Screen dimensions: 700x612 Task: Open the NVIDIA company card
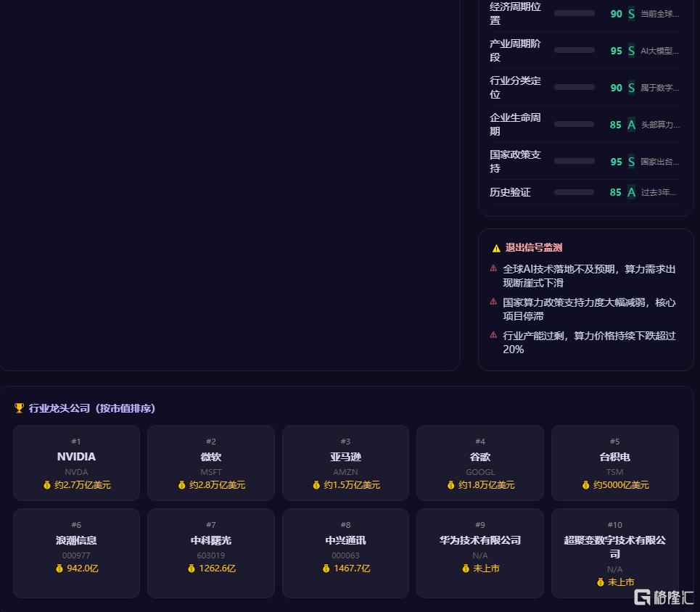[76, 463]
